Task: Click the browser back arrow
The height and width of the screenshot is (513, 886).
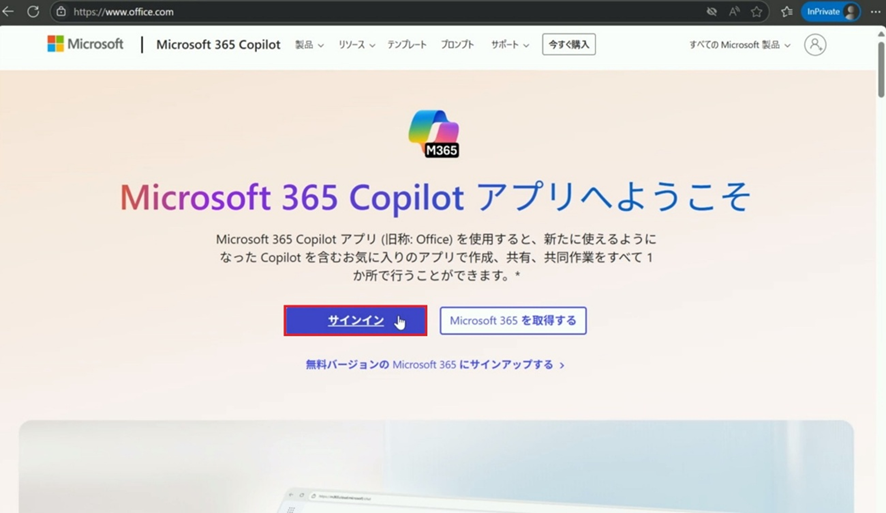Action: pyautogui.click(x=9, y=11)
